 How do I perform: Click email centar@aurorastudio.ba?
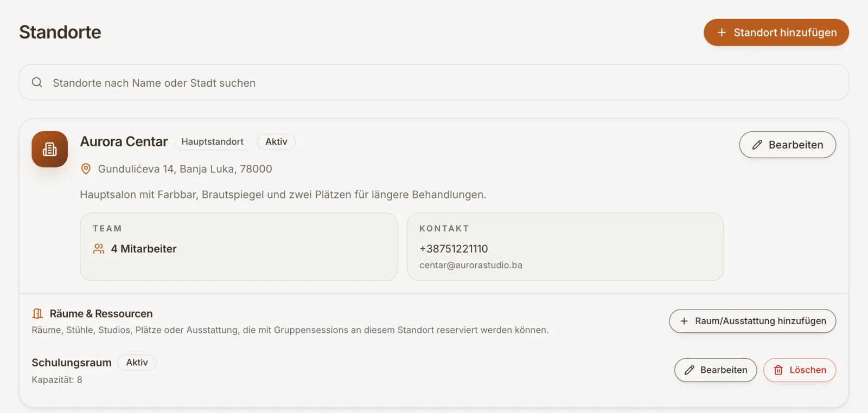pos(471,265)
